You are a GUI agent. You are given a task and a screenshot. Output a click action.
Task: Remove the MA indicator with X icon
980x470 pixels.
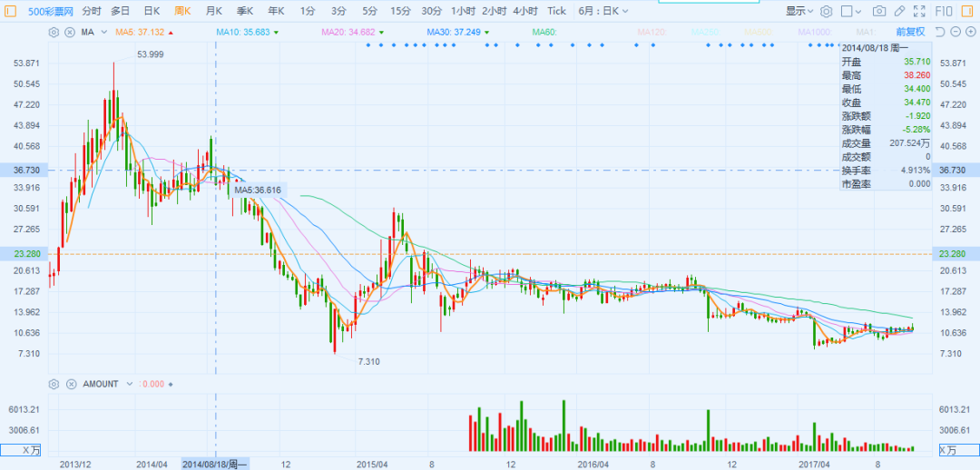[69, 32]
